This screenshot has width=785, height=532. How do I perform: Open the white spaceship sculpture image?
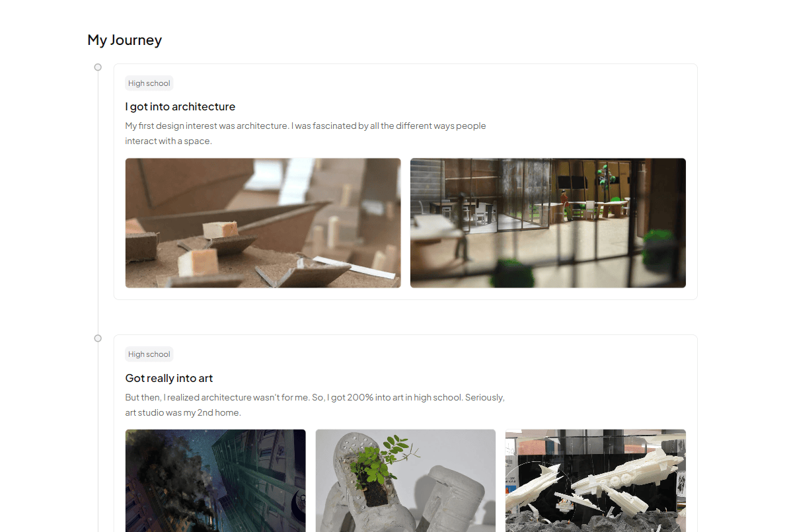(x=595, y=480)
